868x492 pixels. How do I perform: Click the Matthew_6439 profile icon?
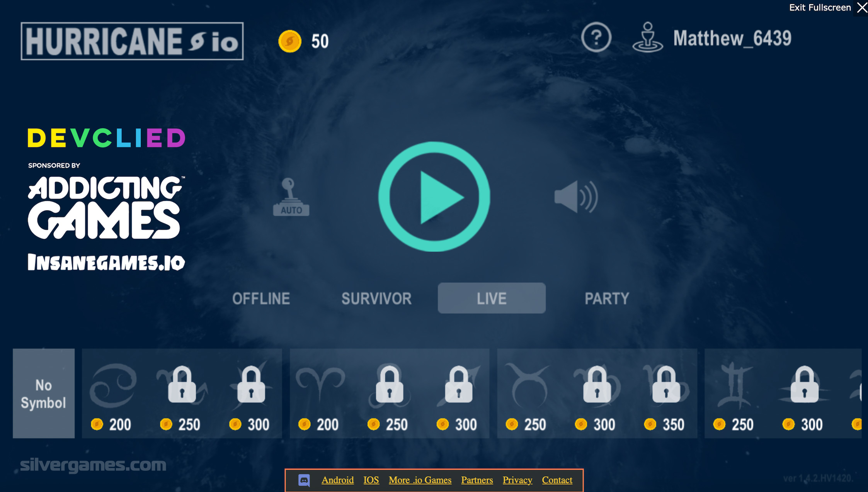[647, 39]
